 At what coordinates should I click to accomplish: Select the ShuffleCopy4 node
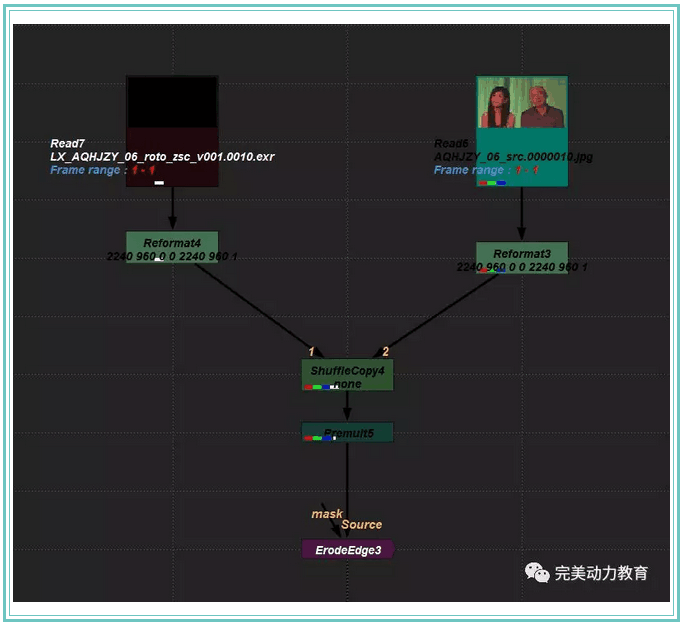(347, 375)
